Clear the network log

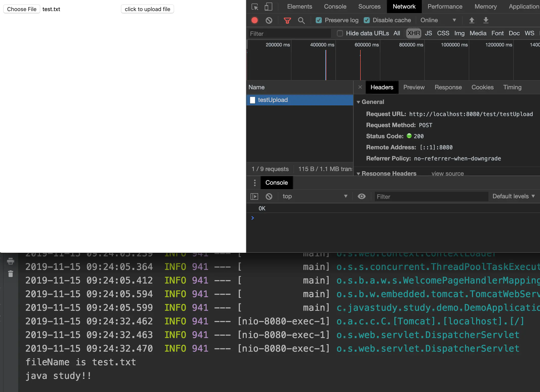click(269, 20)
